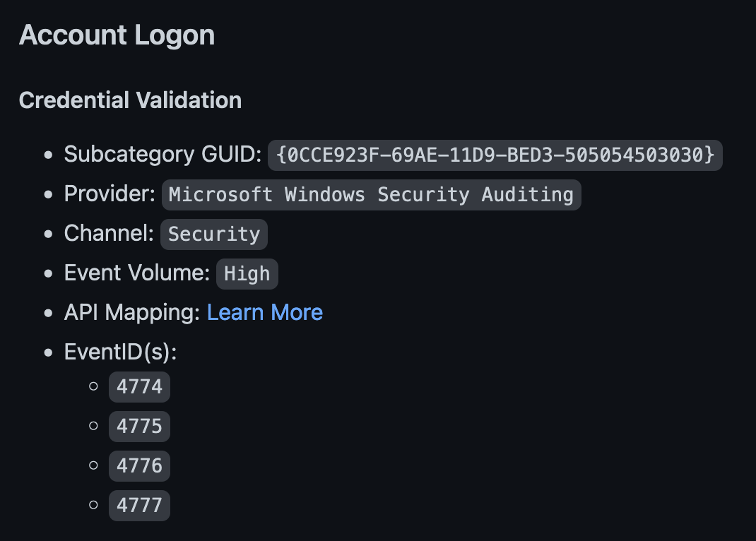Viewport: 756px width, 541px height.
Task: Click the Event Volume label text
Action: pos(137,273)
